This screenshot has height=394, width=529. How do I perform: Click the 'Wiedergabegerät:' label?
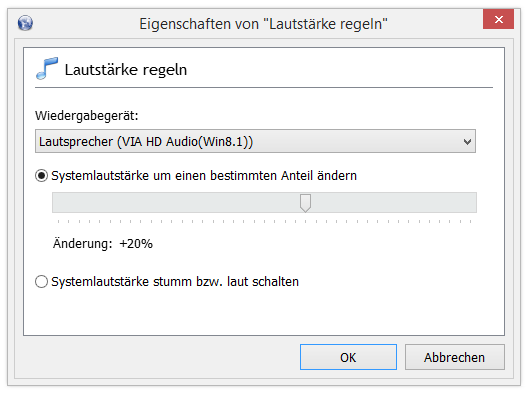(87, 116)
